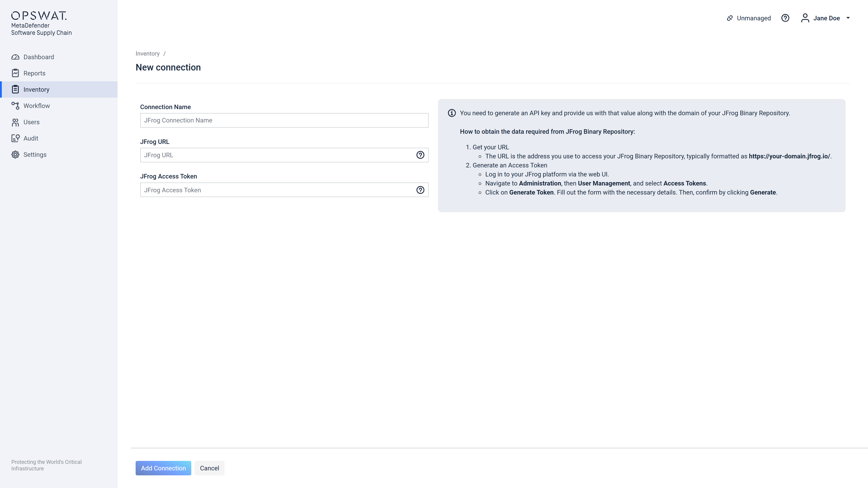Click the 'https://your-domain.jfrog.io/' example text
The width and height of the screenshot is (868, 488).
tap(789, 156)
